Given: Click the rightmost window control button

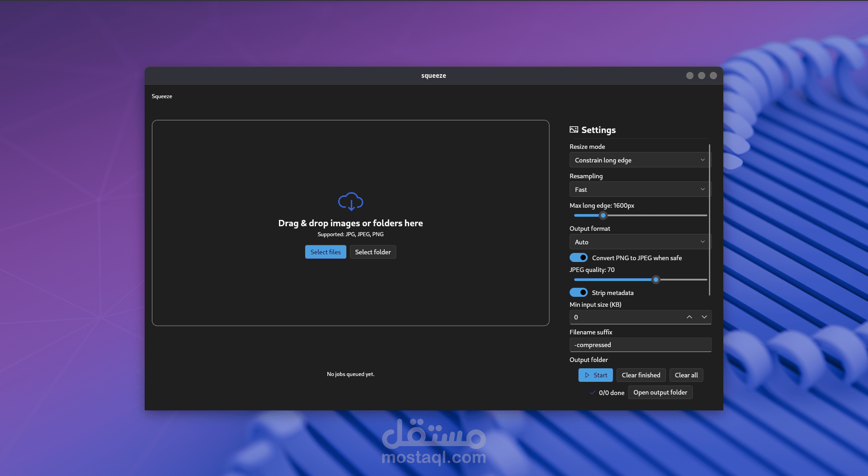Looking at the screenshot, I should click(x=713, y=76).
